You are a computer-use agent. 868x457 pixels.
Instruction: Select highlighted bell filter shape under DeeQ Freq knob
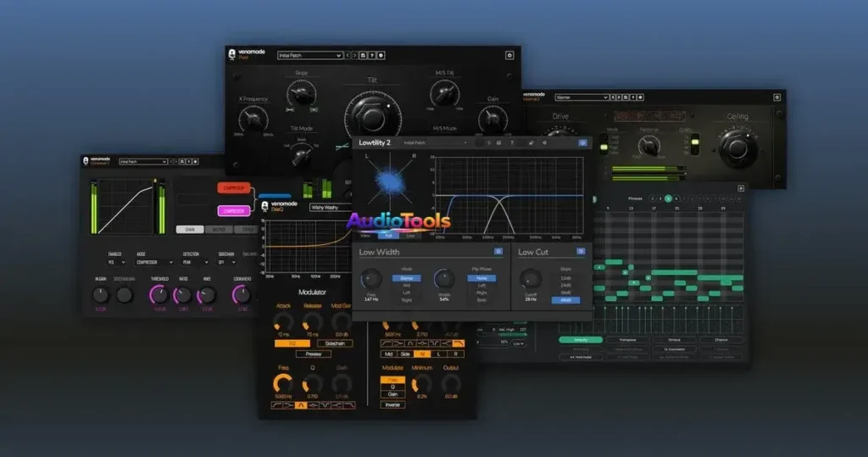301,405
